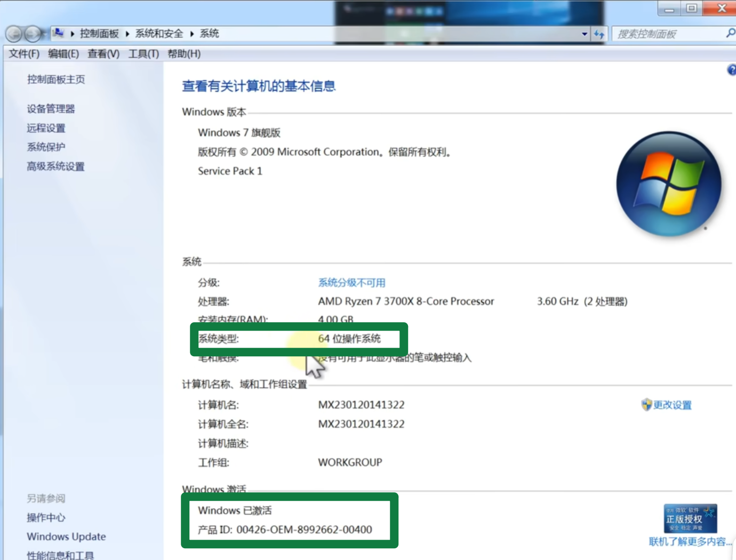736x560 pixels.
Task: Click 系统 in the breadcrumb path
Action: click(x=209, y=34)
